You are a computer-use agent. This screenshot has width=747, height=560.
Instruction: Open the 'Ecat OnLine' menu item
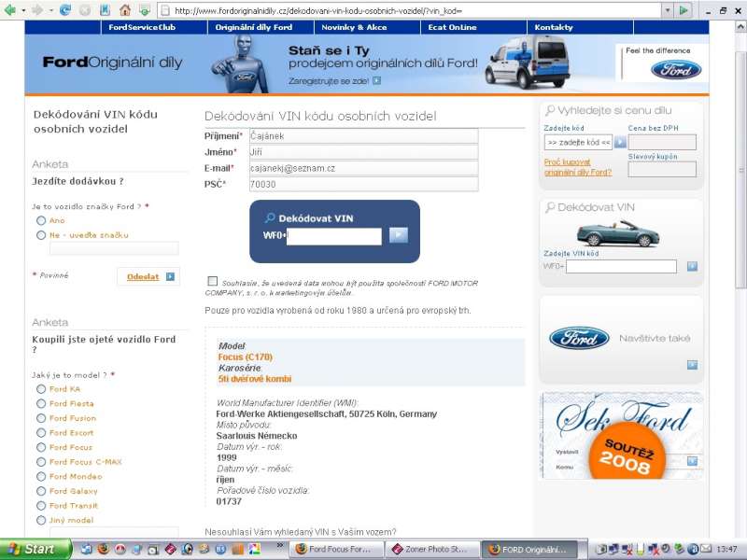point(453,27)
